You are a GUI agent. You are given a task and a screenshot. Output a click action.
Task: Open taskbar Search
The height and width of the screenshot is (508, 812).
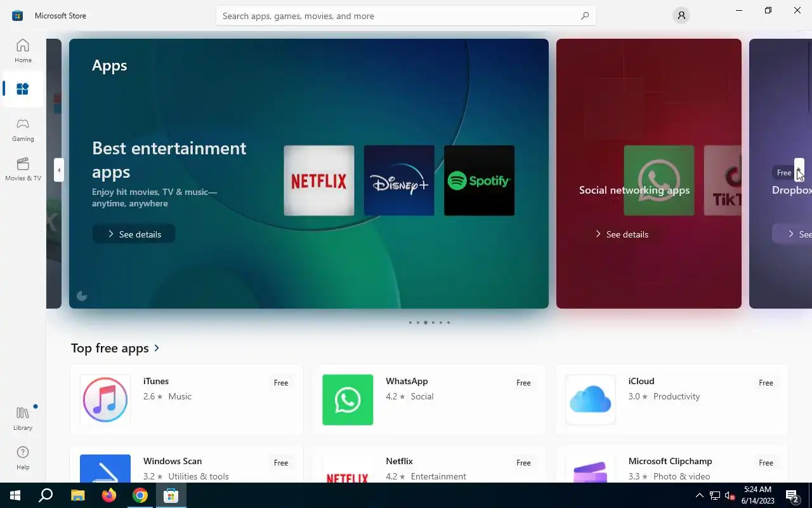pyautogui.click(x=46, y=495)
